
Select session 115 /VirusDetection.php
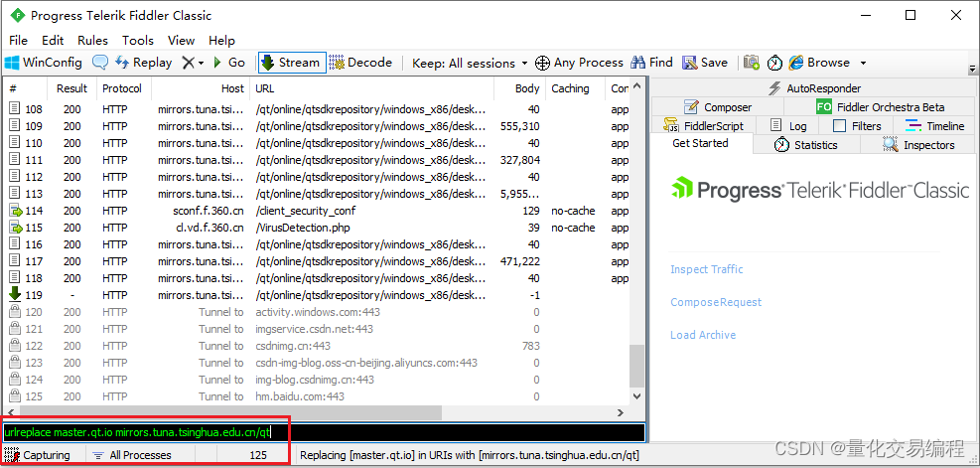[319, 228]
